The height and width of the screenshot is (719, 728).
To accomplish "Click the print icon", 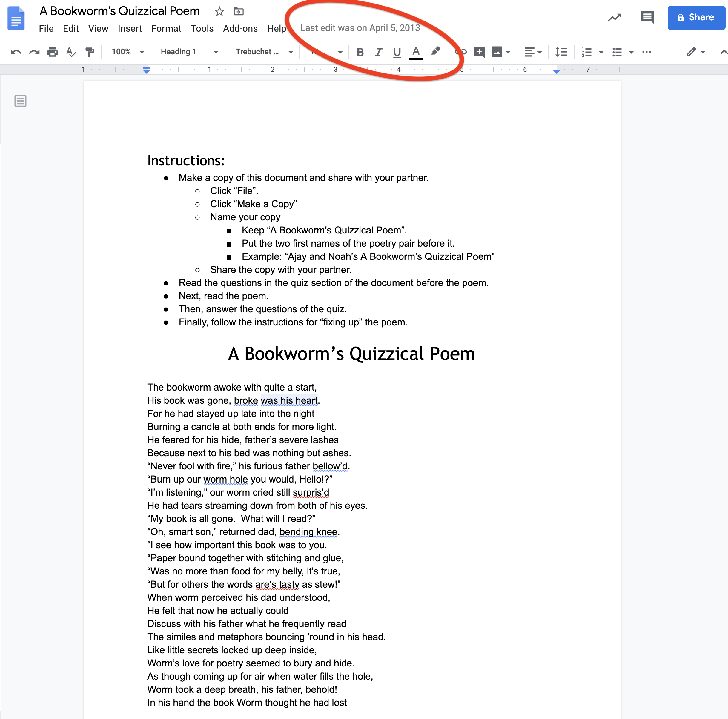I will coord(52,52).
